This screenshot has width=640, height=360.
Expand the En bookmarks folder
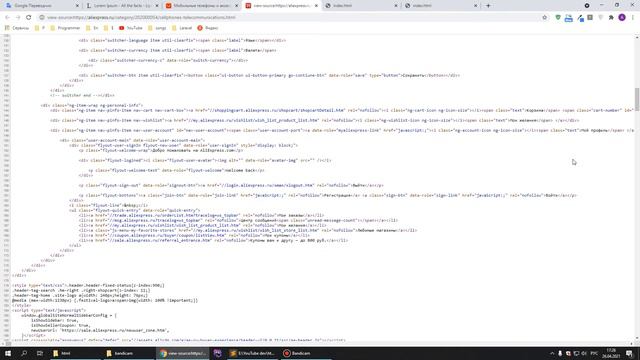tap(92, 28)
